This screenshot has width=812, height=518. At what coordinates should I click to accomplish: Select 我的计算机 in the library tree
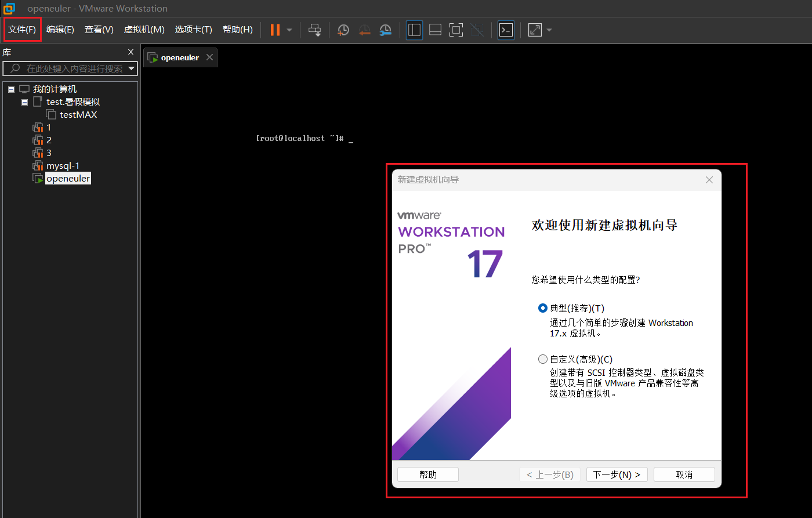(x=55, y=89)
